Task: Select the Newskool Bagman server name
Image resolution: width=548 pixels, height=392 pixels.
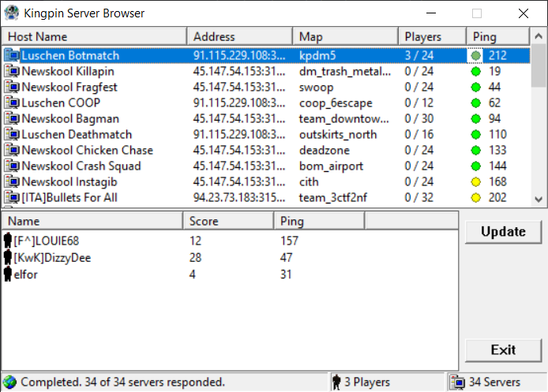Action: (x=70, y=118)
